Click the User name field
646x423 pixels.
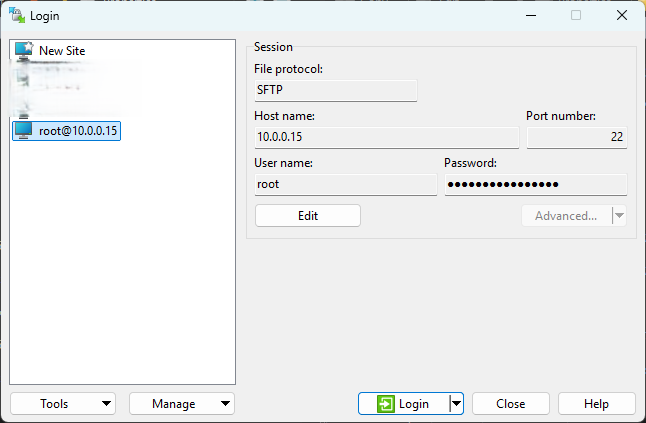tap(346, 185)
